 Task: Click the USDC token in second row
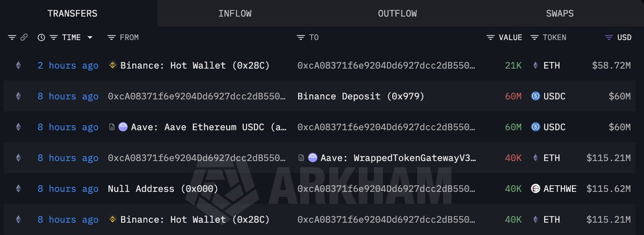tap(548, 97)
